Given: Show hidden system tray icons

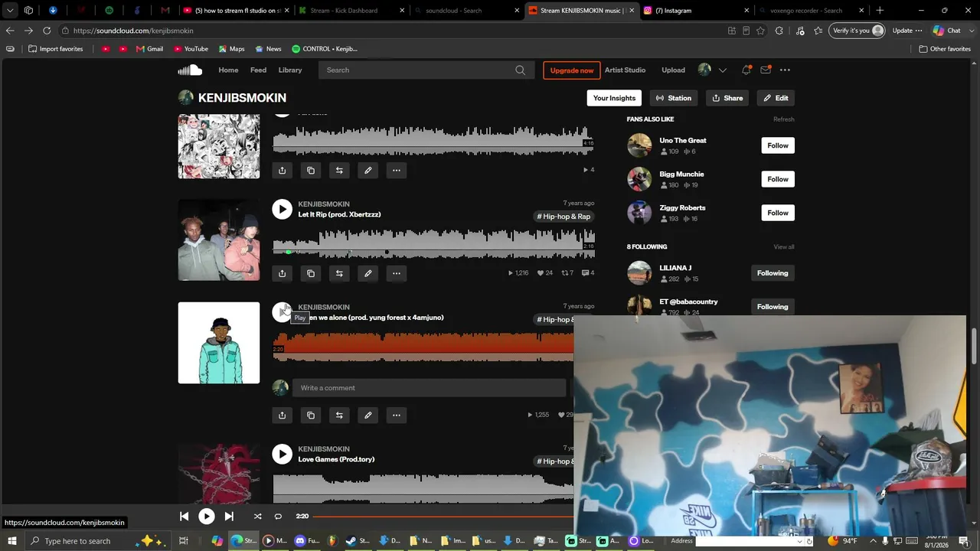Looking at the screenshot, I should coord(873,541).
